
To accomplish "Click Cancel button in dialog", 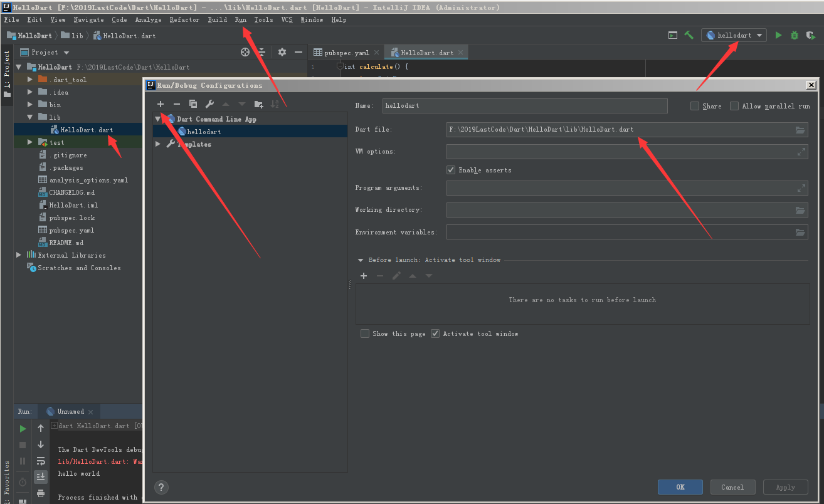I will (732, 487).
